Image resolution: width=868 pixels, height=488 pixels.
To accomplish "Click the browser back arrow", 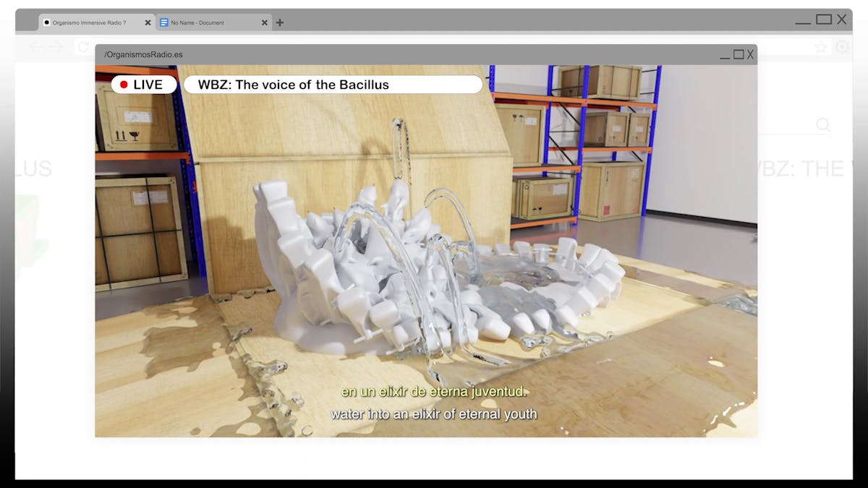I will point(35,47).
